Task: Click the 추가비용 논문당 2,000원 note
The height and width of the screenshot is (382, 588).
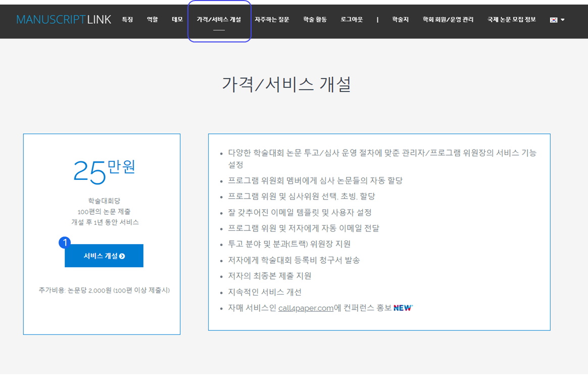Action: pyautogui.click(x=104, y=291)
